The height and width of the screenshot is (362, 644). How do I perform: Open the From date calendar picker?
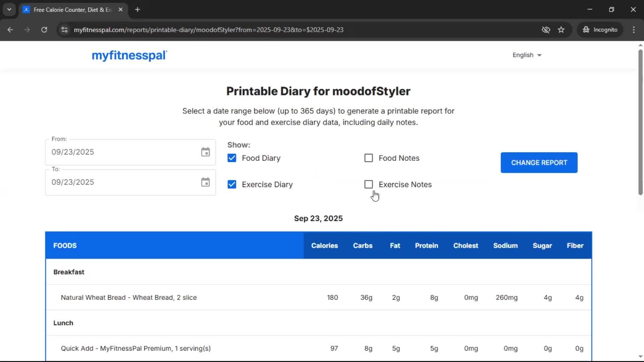205,152
